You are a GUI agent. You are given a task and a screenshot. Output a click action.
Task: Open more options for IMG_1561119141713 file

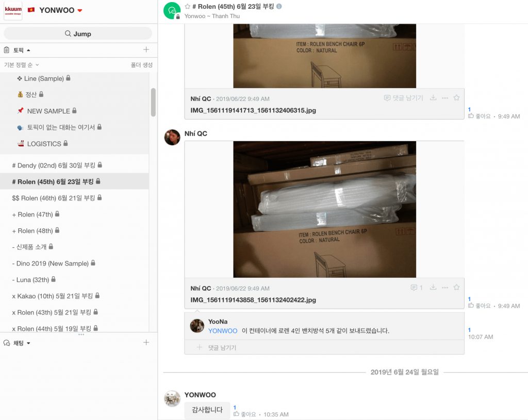pyautogui.click(x=445, y=98)
